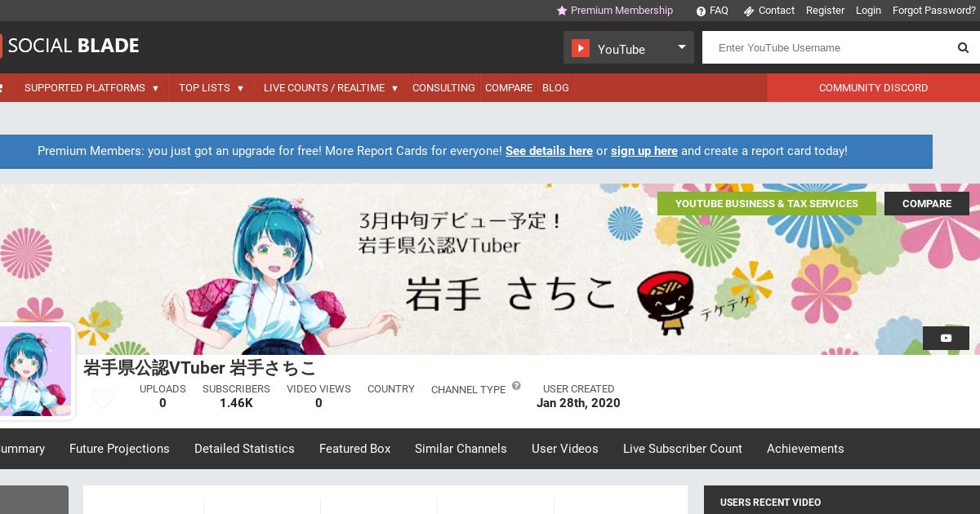Open the Contact link
Image resolution: width=980 pixels, height=514 pixels.
pos(777,11)
